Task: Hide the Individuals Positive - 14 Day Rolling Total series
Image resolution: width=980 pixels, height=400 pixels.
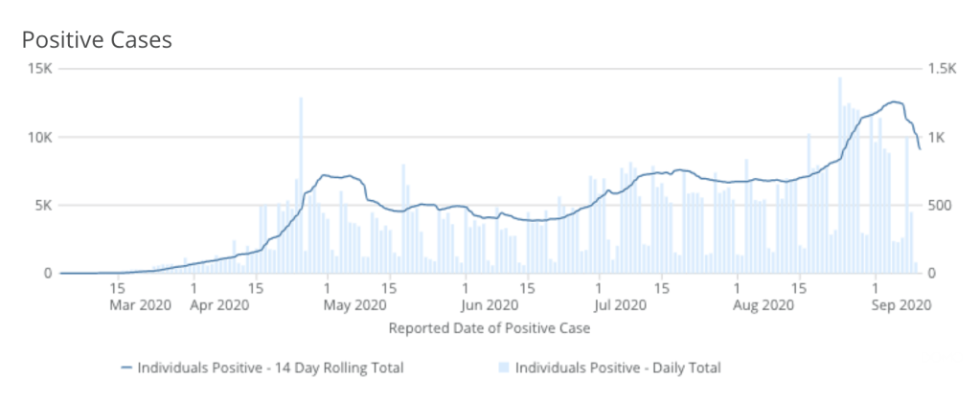Action: [270, 367]
